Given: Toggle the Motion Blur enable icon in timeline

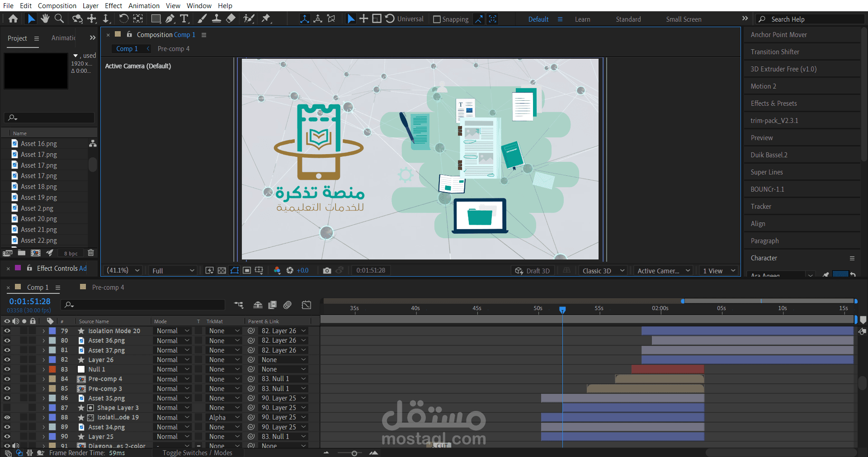Looking at the screenshot, I should pos(288,305).
